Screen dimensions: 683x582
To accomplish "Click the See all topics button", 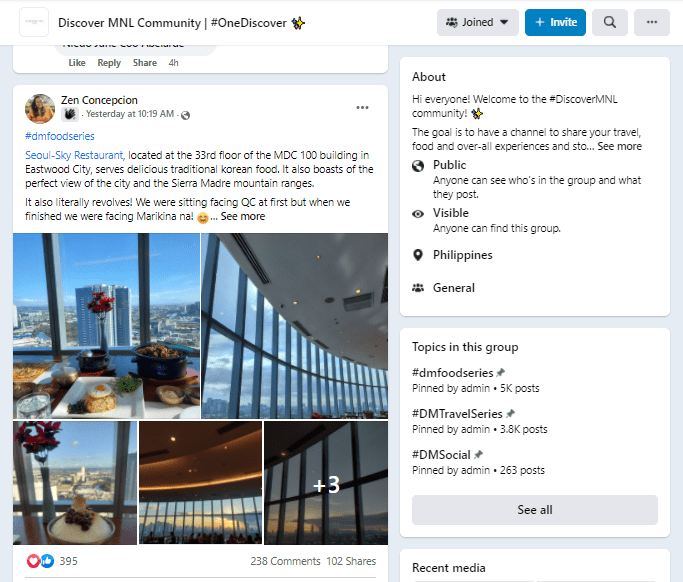I will (535, 510).
